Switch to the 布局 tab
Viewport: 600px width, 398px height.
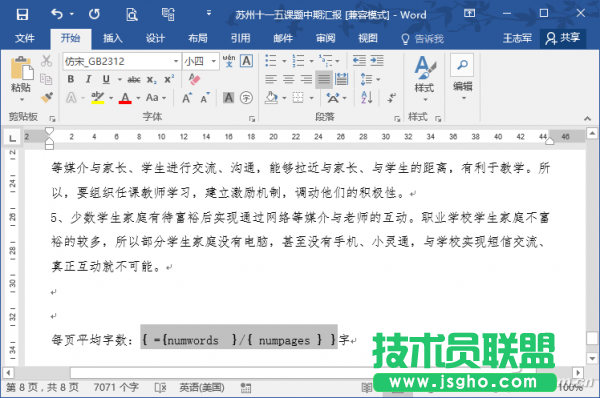pos(197,38)
